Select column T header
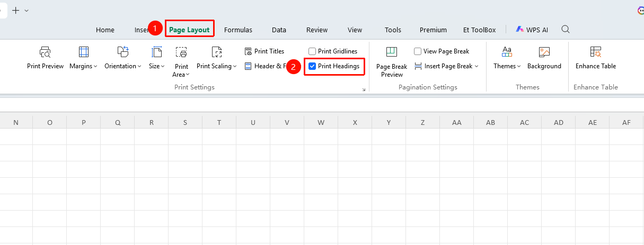 [x=219, y=122]
